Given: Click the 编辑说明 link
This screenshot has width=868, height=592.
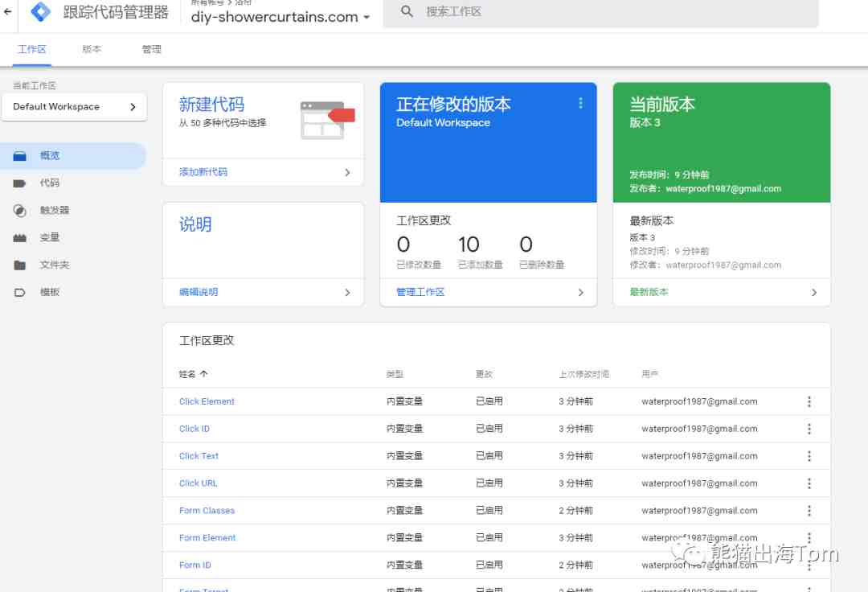Looking at the screenshot, I should coord(199,293).
